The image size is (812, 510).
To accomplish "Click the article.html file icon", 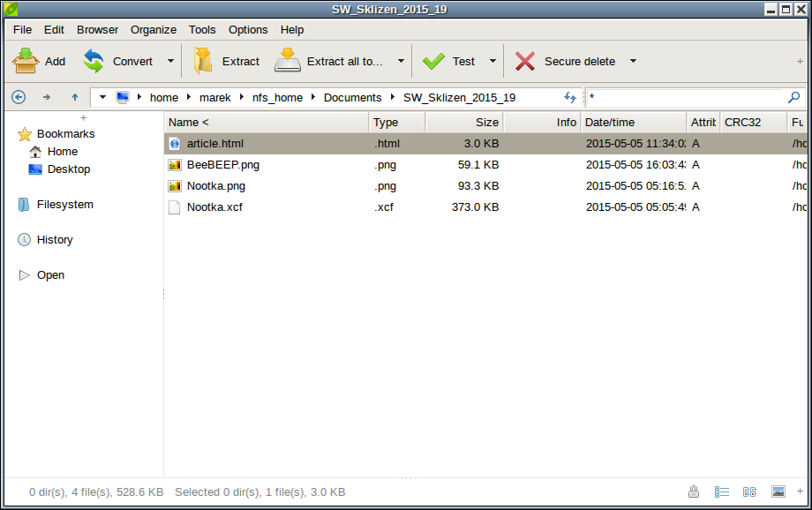I will coord(175,144).
